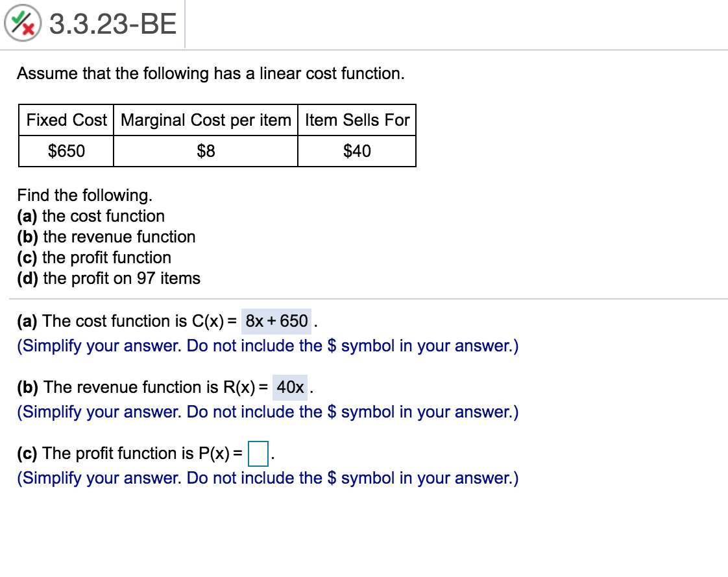Click the $8 table cell

point(206,151)
